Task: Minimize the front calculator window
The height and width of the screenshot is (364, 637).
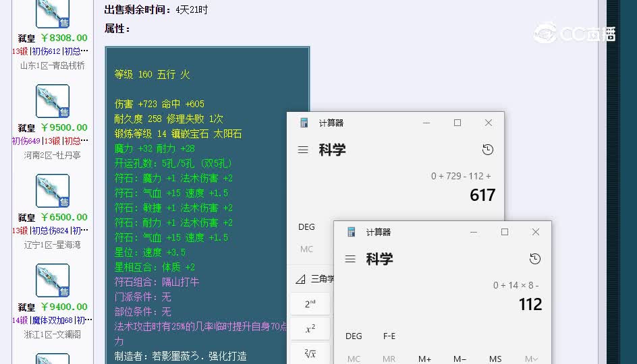Action: pos(474,232)
